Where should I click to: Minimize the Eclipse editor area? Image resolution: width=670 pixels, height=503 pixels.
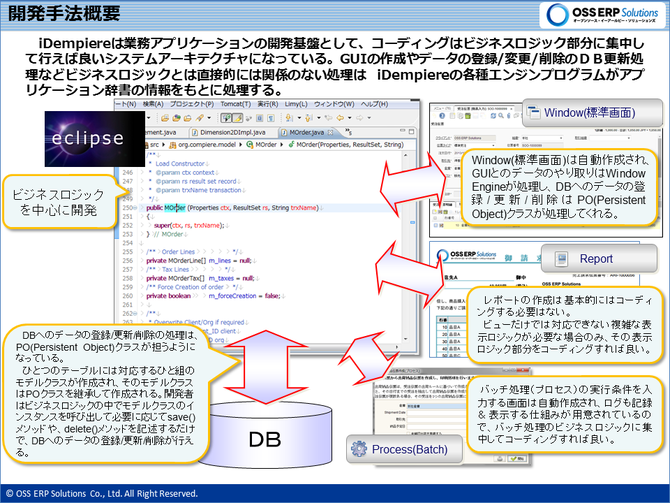[402, 130]
